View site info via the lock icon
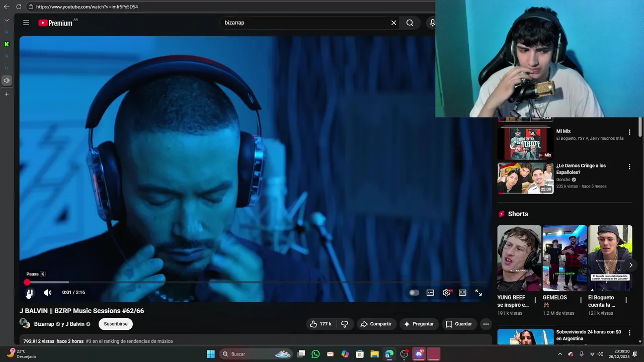This screenshot has height=362, width=644. (x=31, y=7)
